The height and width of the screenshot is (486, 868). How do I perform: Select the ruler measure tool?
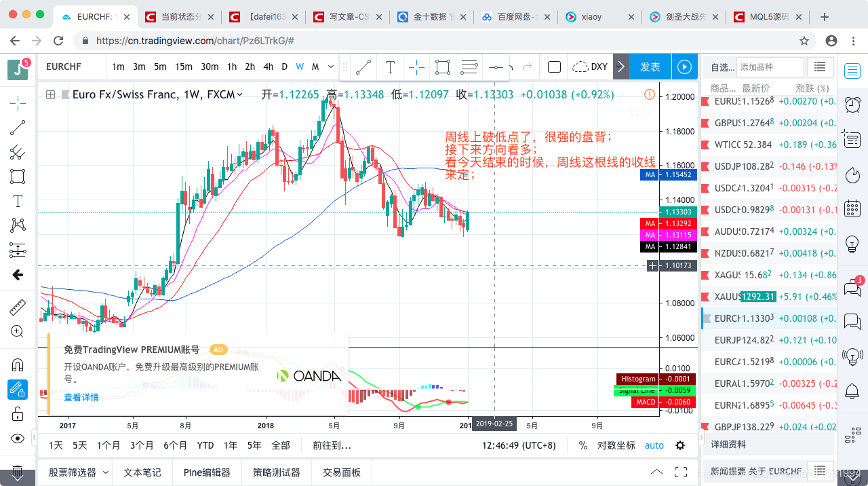click(18, 307)
